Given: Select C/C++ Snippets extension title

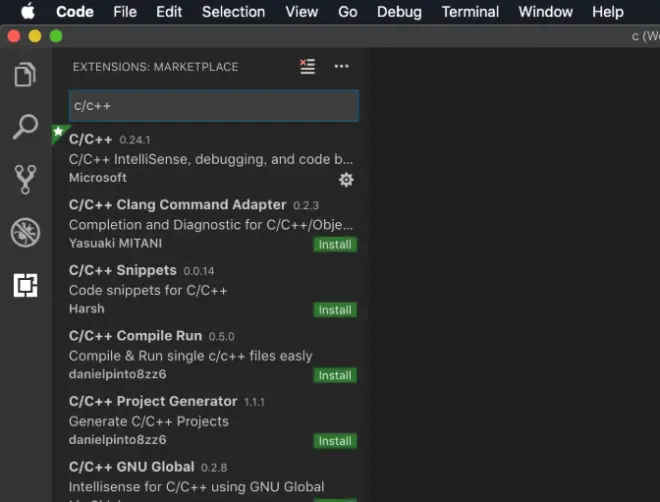Looking at the screenshot, I should (x=122, y=270).
